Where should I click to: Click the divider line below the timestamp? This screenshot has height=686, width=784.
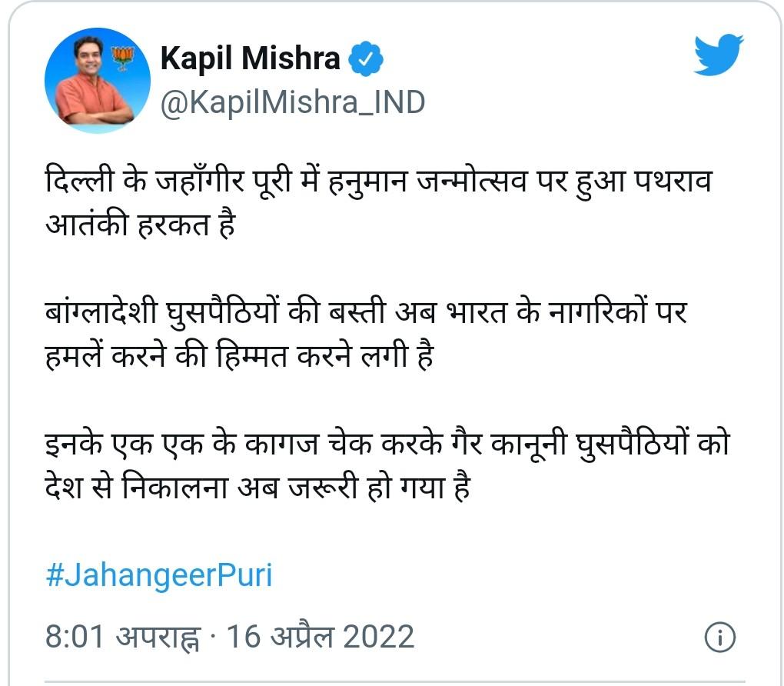(x=392, y=681)
